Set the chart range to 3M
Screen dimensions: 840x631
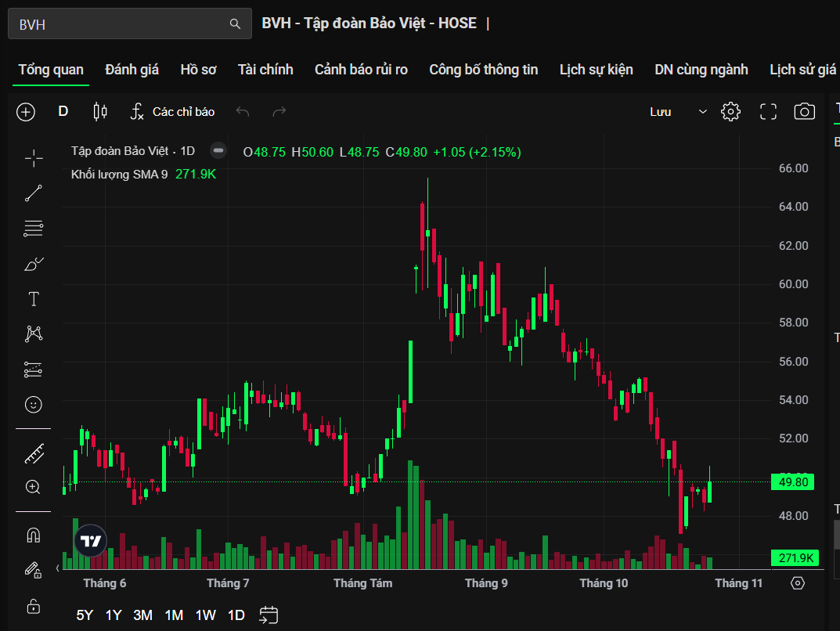pyautogui.click(x=142, y=615)
